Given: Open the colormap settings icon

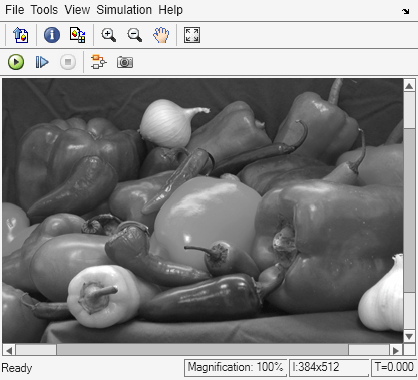Looking at the screenshot, I should pos(77,35).
